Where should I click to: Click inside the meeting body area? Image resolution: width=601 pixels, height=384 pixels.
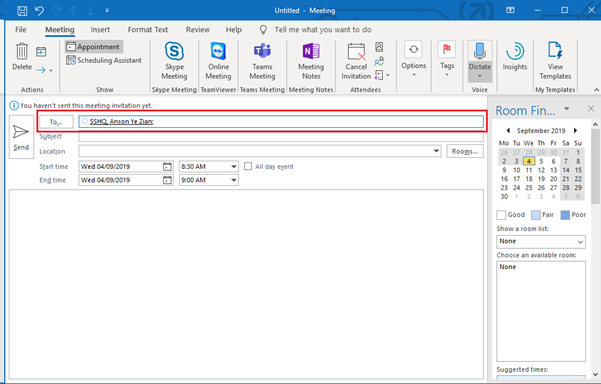tap(246, 284)
